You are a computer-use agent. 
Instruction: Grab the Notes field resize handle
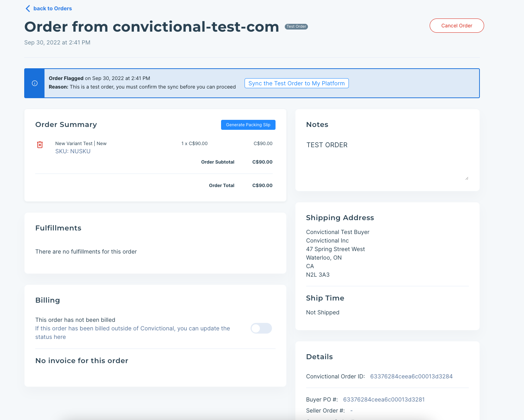467,178
